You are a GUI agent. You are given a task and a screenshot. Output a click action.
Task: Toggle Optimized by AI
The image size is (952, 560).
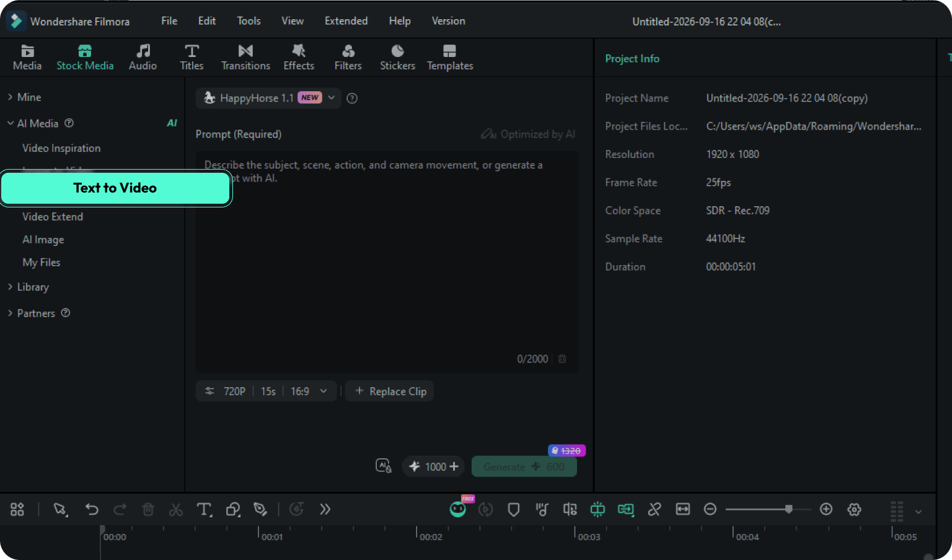[x=528, y=134]
